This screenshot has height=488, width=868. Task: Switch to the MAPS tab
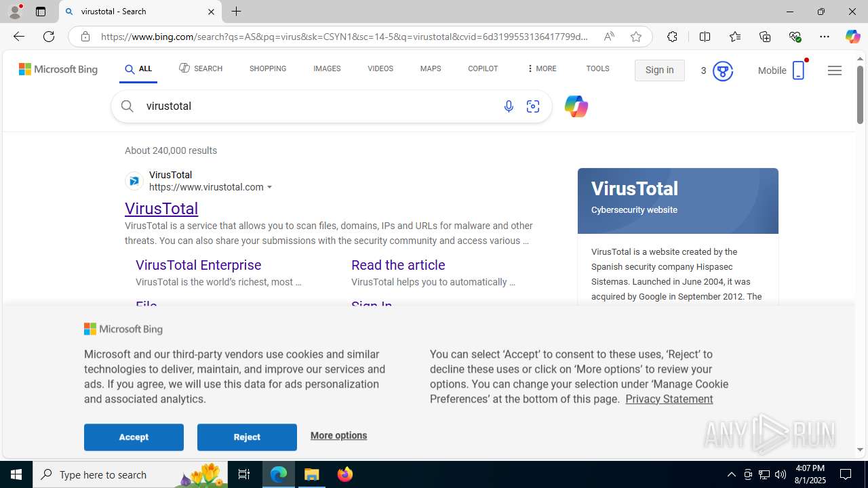pos(431,68)
